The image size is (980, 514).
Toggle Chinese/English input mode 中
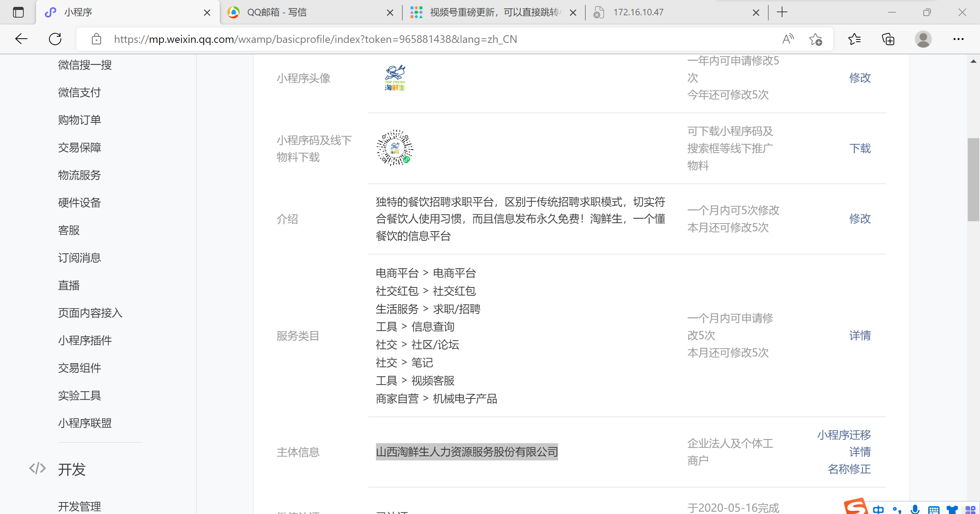click(879, 509)
